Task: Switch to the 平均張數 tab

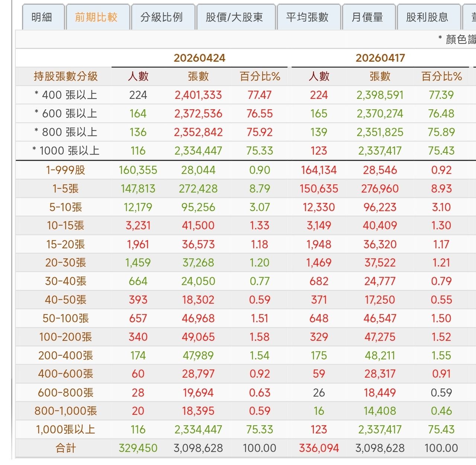Action: coord(307,17)
